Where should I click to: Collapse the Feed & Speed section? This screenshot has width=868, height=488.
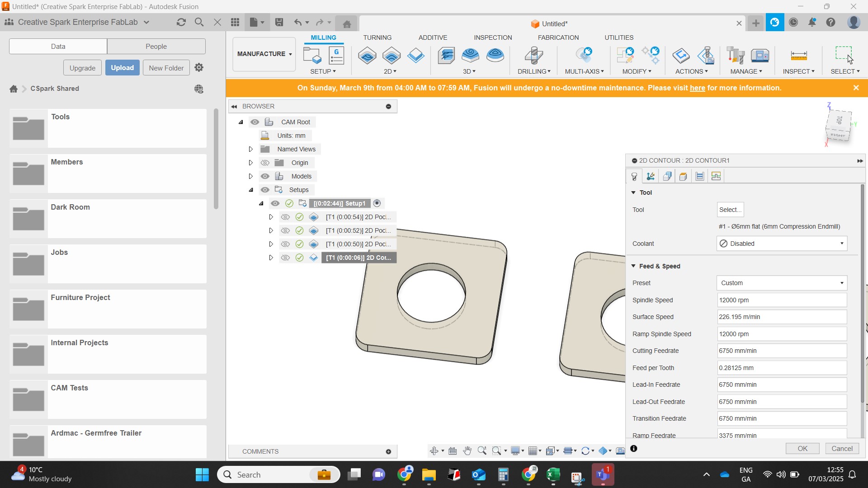click(633, 266)
